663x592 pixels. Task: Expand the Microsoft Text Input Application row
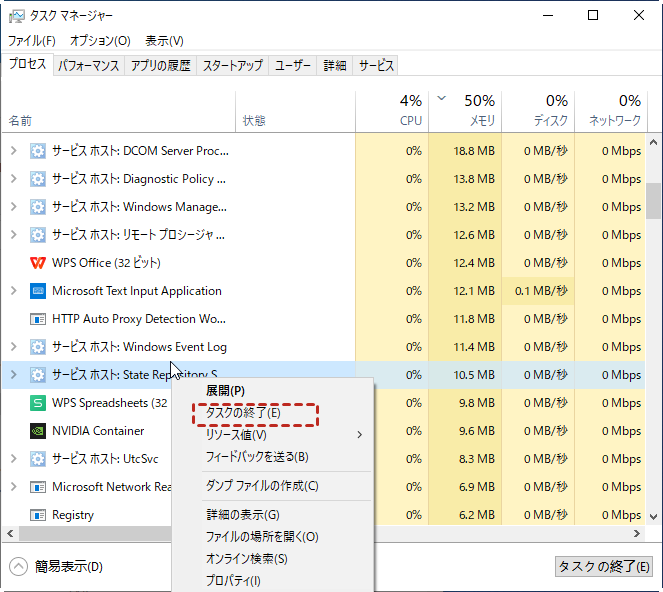[x=14, y=291]
